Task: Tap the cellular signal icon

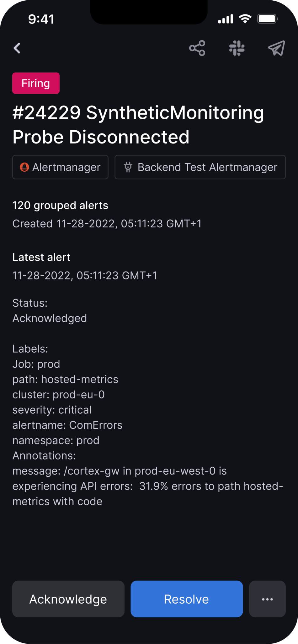Action: point(226,19)
